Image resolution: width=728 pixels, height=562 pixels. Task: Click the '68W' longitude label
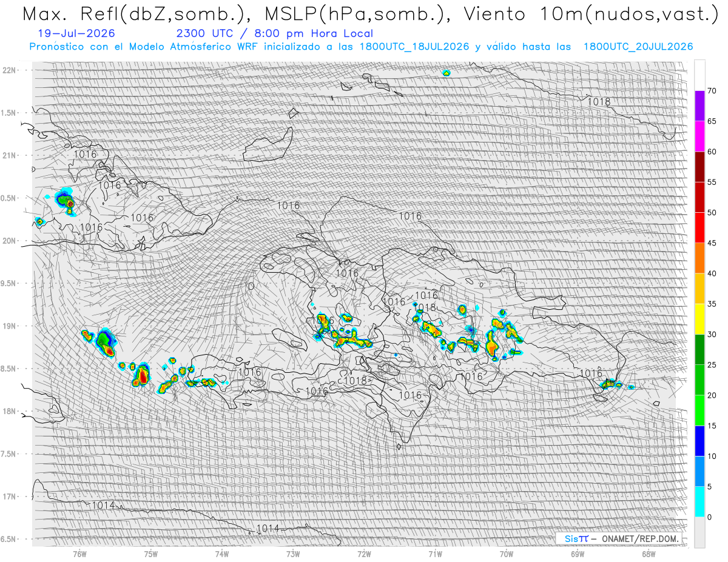[649, 554]
